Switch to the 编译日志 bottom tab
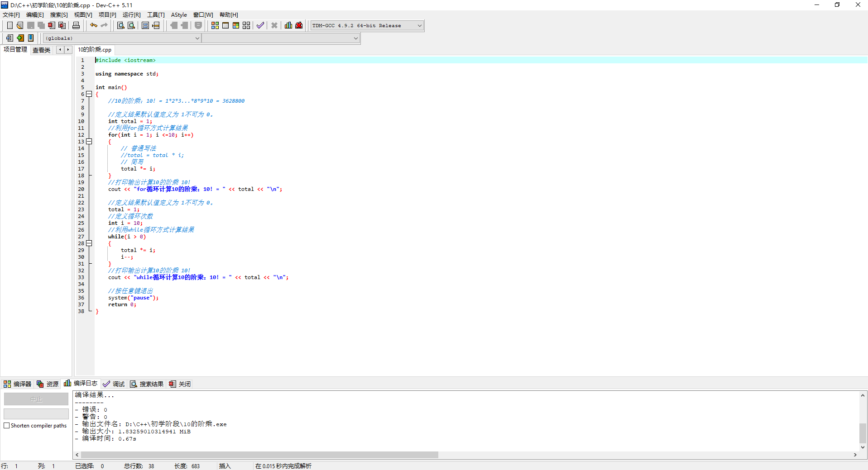 (81, 383)
